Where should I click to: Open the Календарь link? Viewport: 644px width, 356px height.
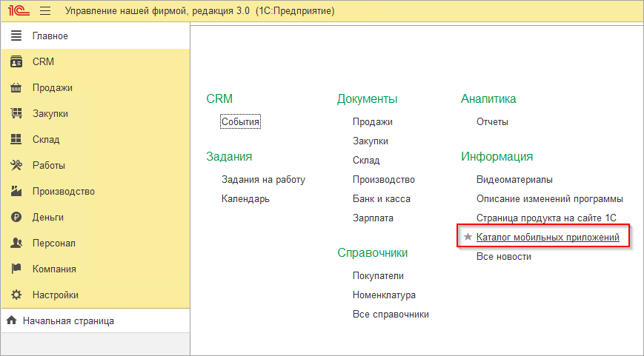pos(245,199)
